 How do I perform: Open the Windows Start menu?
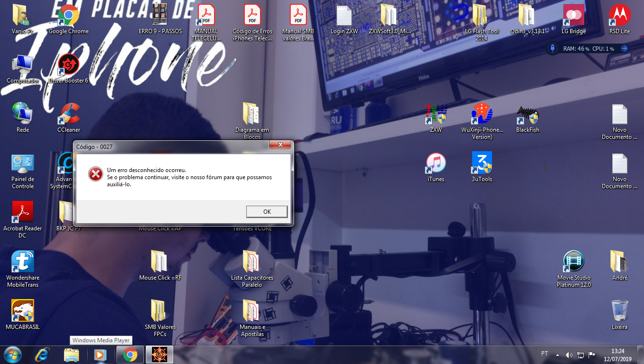click(12, 354)
